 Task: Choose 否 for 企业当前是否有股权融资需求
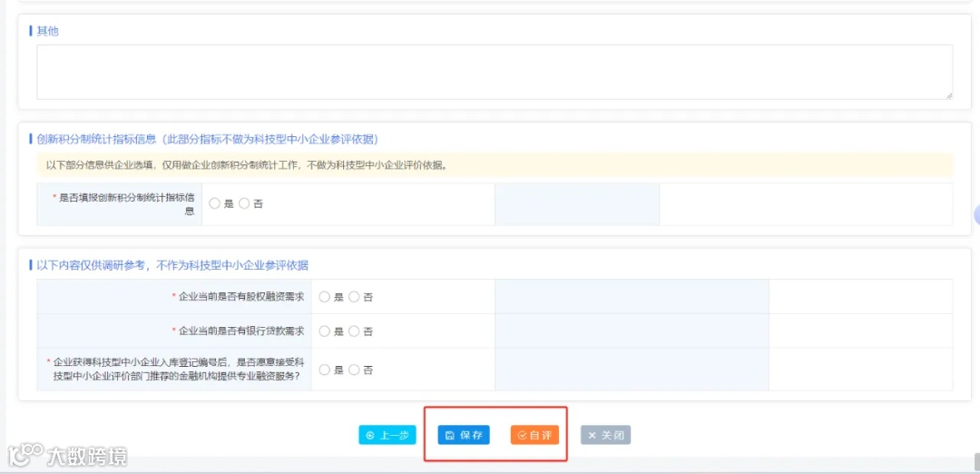pyautogui.click(x=354, y=297)
